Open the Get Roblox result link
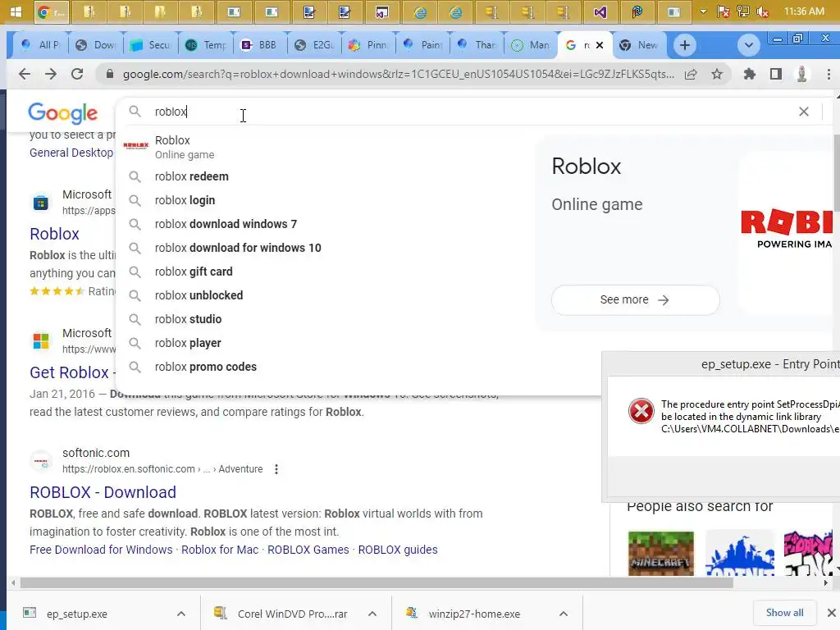Image resolution: width=840 pixels, height=630 pixels. click(69, 372)
